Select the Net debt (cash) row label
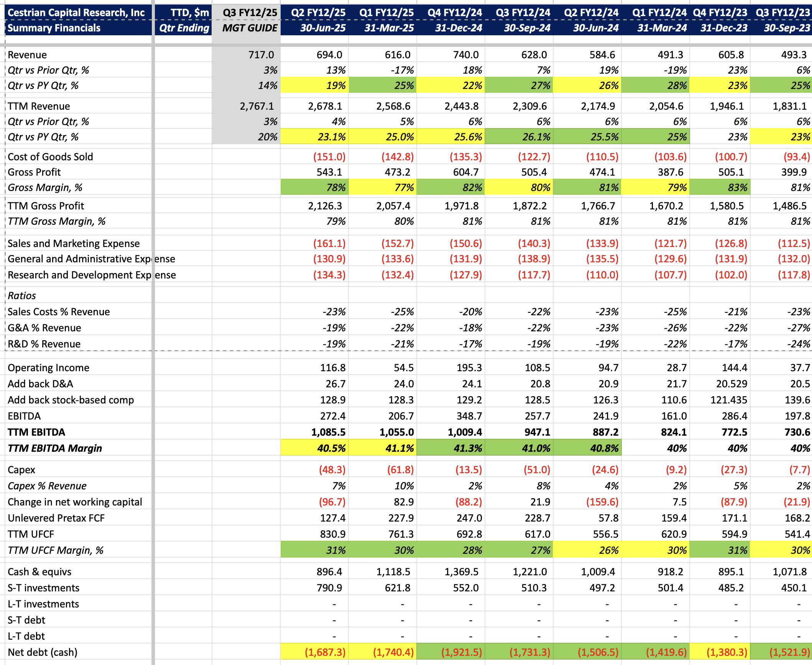 point(43,652)
